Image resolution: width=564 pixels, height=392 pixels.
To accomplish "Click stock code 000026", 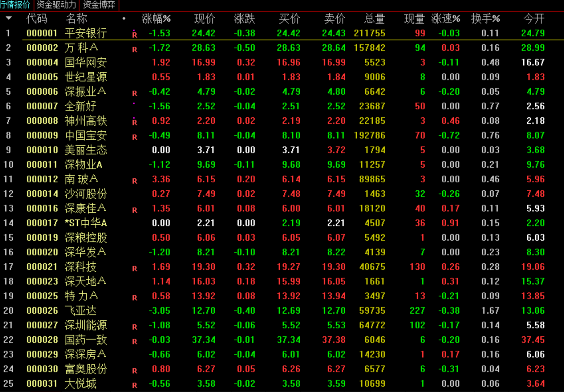I will coord(42,311).
